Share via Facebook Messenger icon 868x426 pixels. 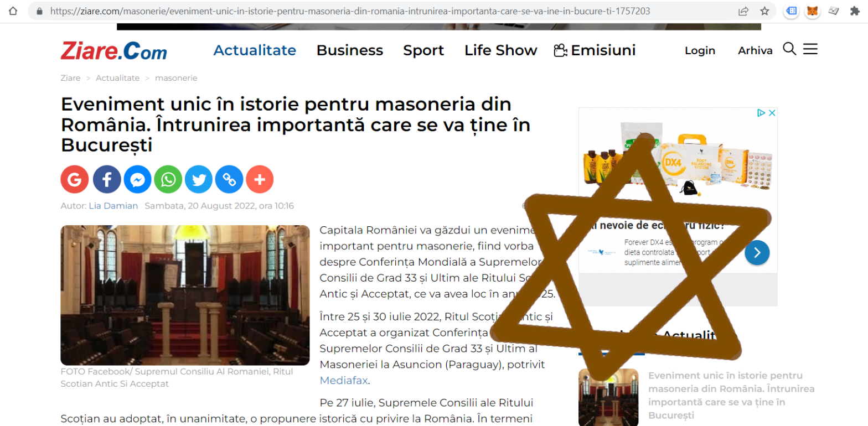(138, 179)
